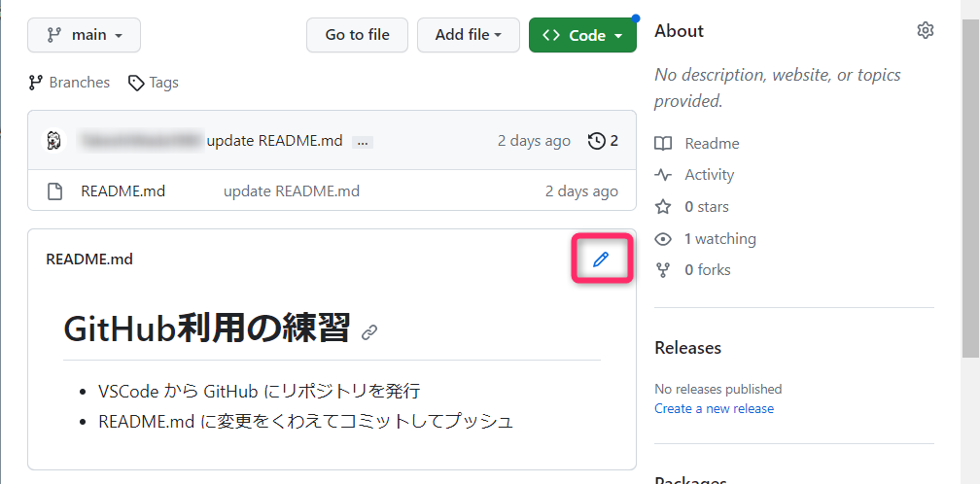Click the commit history clock icon
The height and width of the screenshot is (484, 980).
[x=603, y=141]
